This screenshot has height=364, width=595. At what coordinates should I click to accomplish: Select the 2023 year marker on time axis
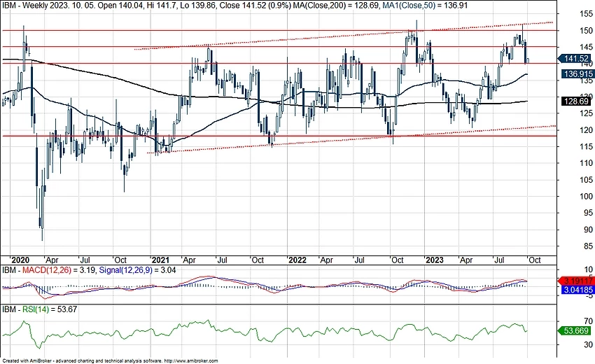435,260
